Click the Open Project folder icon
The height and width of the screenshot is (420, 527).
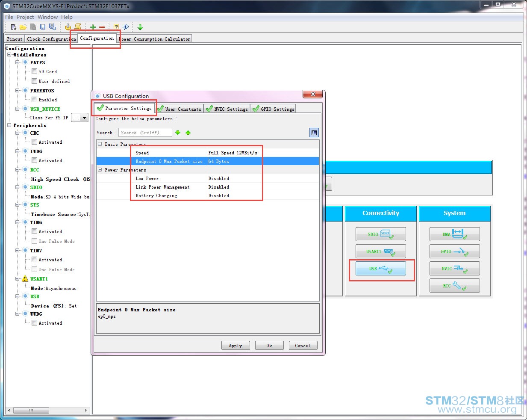pos(23,27)
